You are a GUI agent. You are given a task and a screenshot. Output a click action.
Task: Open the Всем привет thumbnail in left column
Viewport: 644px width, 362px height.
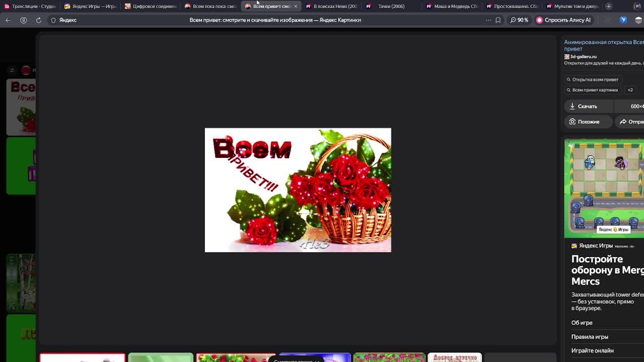[21, 107]
